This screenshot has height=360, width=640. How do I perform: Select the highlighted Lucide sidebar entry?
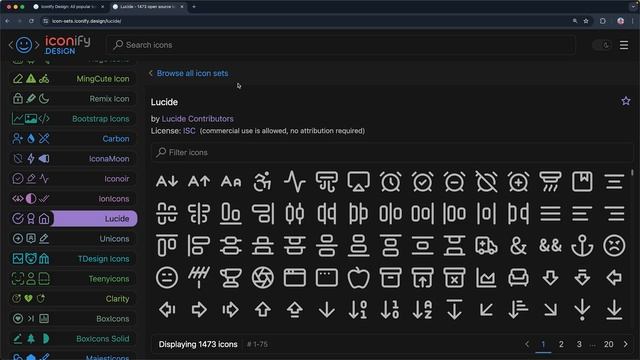pos(73,219)
